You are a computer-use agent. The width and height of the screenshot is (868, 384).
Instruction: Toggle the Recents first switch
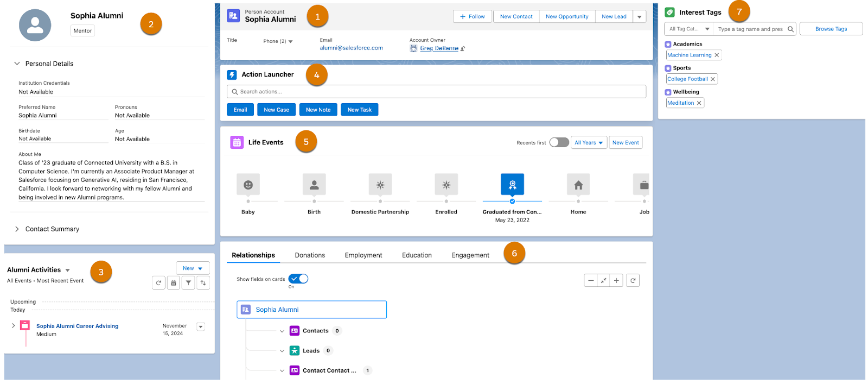559,142
